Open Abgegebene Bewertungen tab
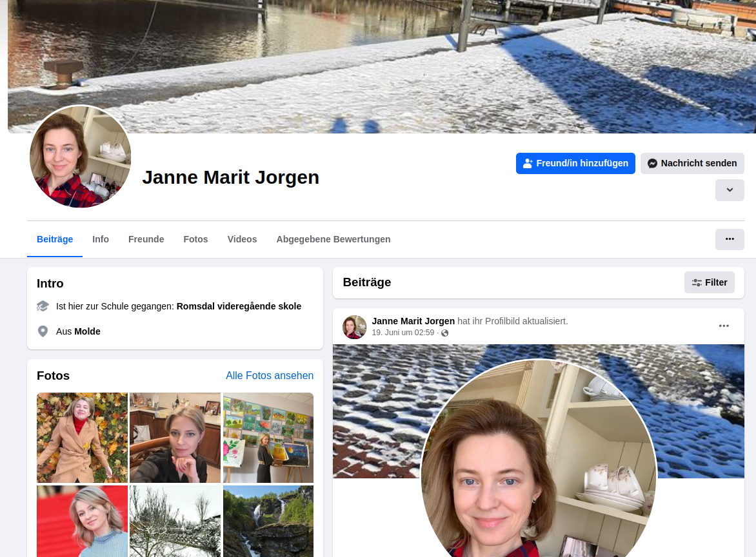The image size is (756, 557). (333, 239)
